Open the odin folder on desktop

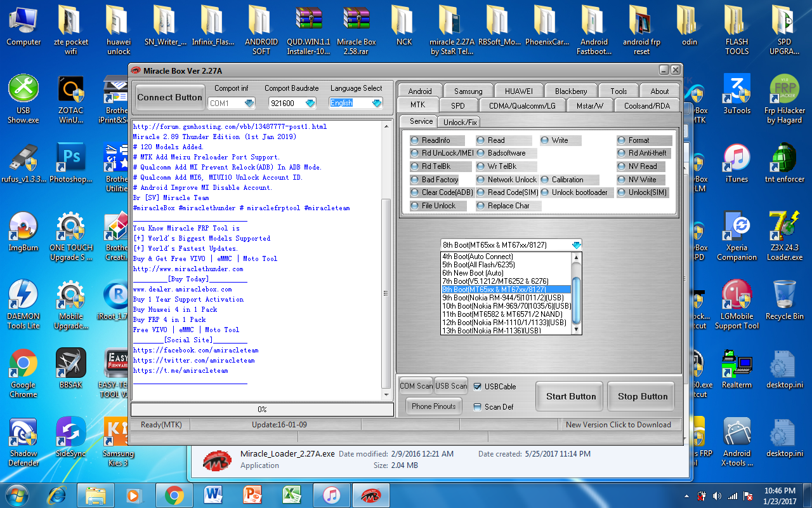(x=690, y=27)
